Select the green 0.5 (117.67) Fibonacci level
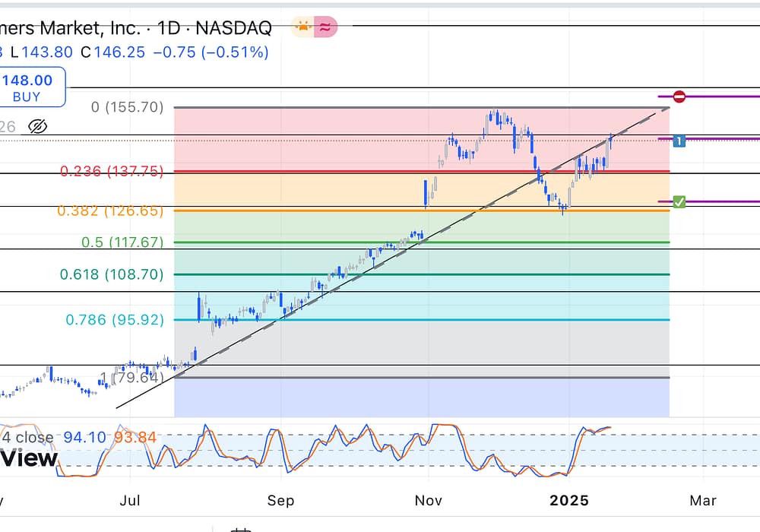This screenshot has width=760, height=532. coord(122,242)
